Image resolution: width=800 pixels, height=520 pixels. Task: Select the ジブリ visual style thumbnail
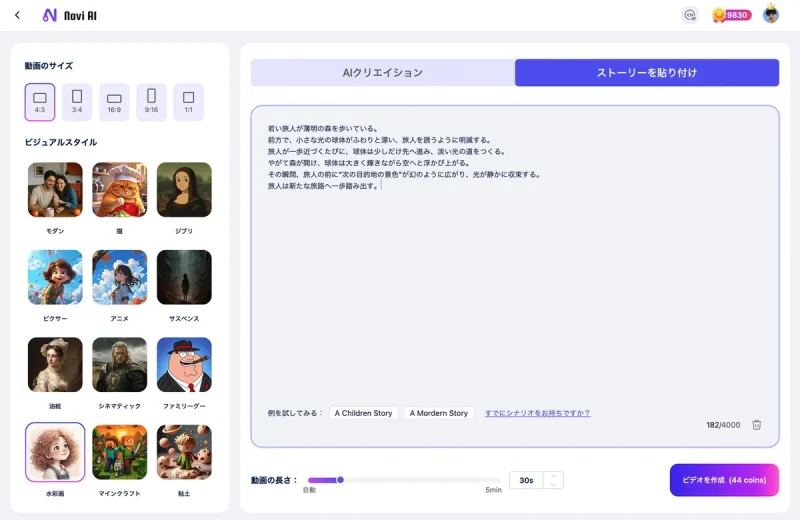tap(184, 190)
